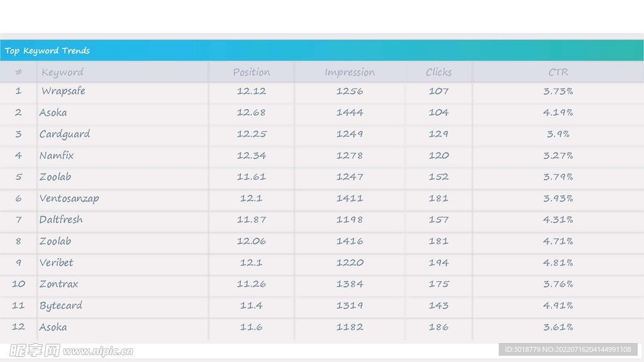Select the Wrapsafe keyword row
The width and height of the screenshot is (644, 362).
[x=63, y=91]
